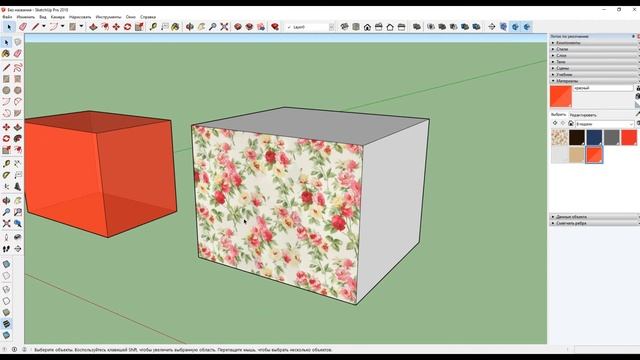Viewport: 640px width, 360px height.
Task: Select the Circle tool
Action: 6,90
